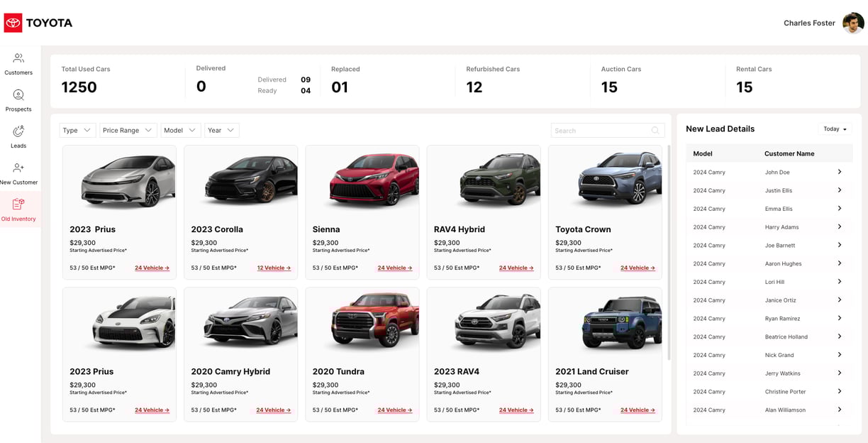
Task: Click the Total Used Cars stat 1250
Action: pos(79,87)
